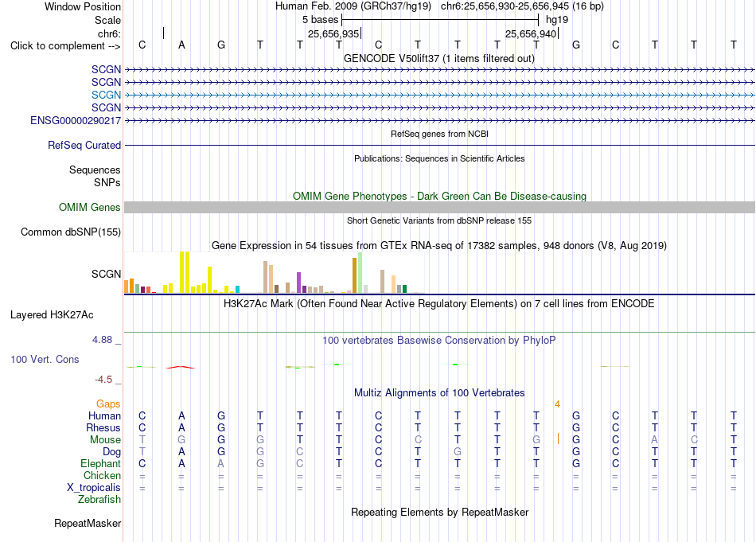The height and width of the screenshot is (542, 756).
Task: Open 'OMIM Gene Phenotypes' green track title
Action: pos(439,197)
